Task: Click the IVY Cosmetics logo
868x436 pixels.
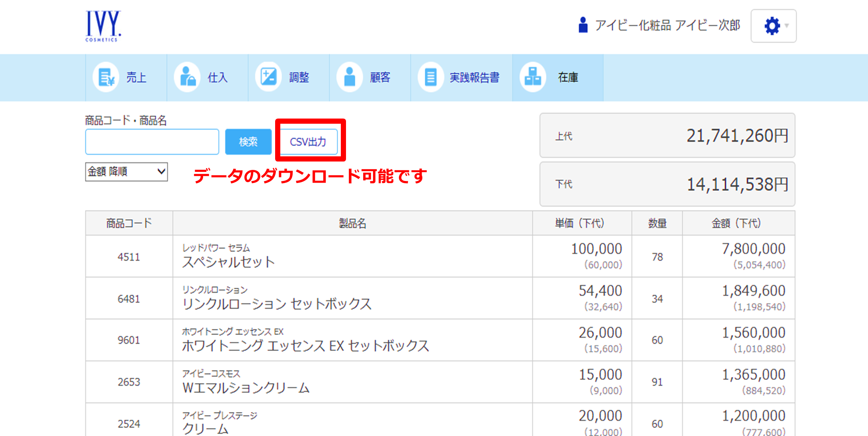Action: pyautogui.click(x=103, y=26)
